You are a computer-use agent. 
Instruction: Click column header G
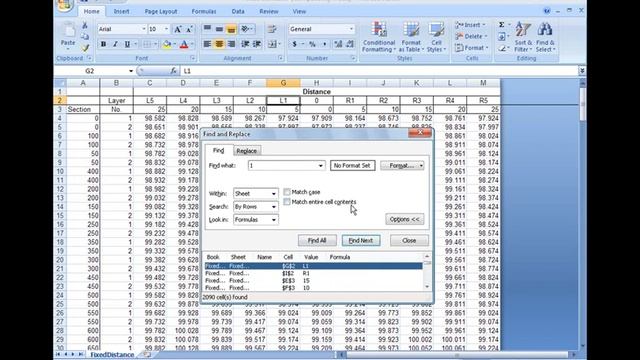point(283,83)
